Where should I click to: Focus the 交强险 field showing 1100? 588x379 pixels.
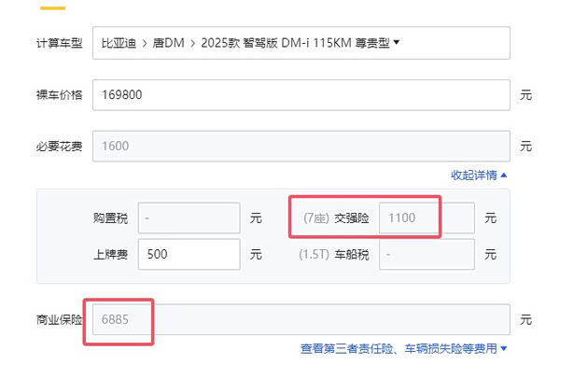426,218
